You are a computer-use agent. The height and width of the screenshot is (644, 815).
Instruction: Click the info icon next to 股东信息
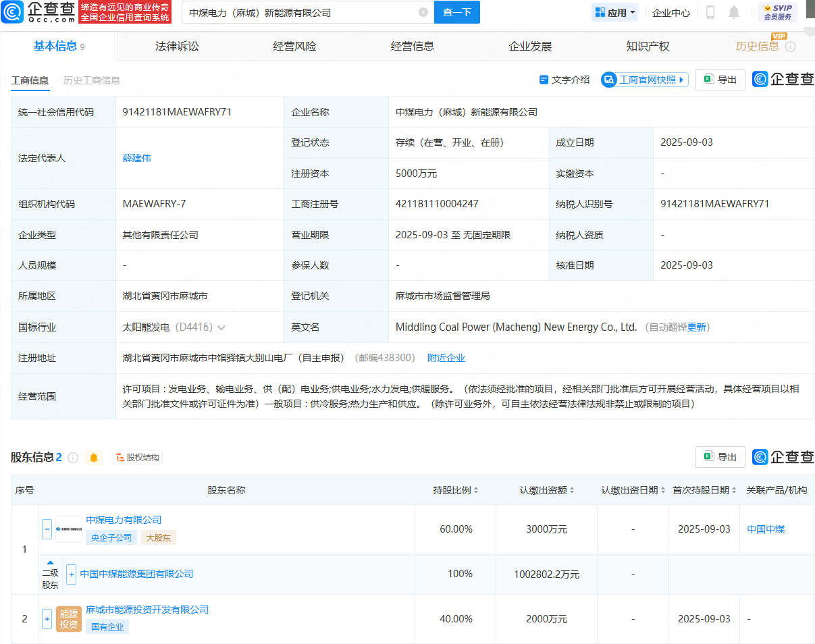73,458
